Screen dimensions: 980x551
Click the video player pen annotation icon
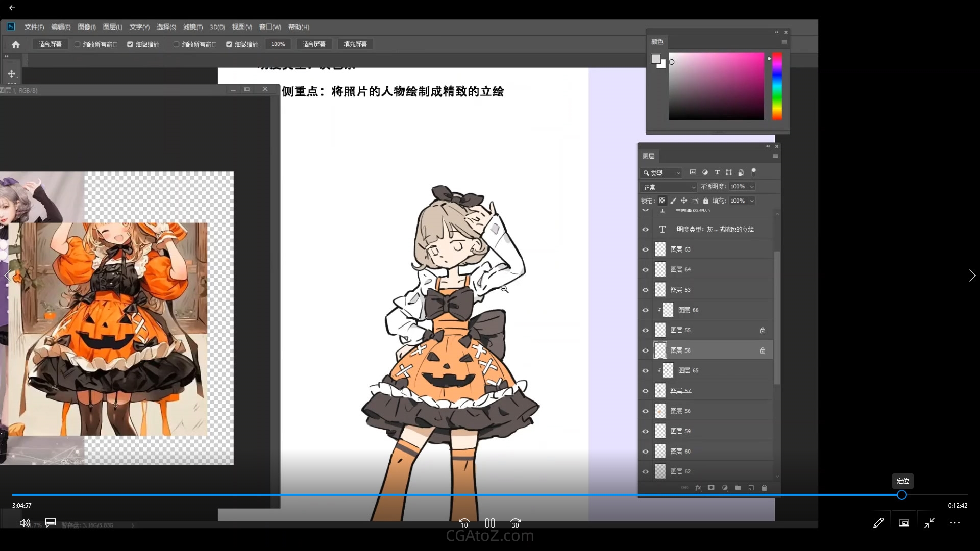coord(878,523)
